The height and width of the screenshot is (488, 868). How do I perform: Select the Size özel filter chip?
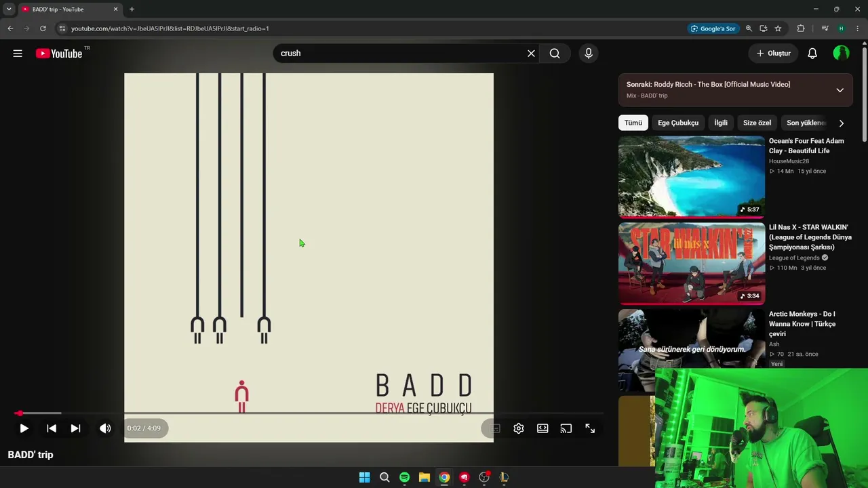(757, 123)
